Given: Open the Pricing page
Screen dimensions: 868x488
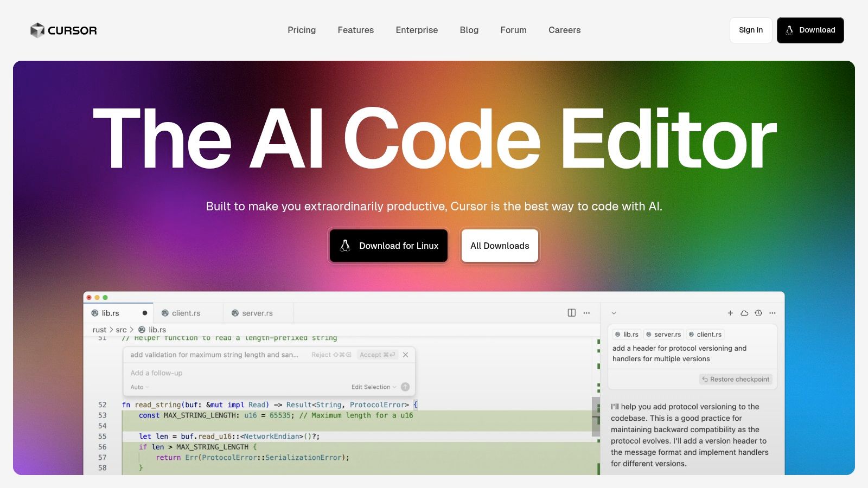Looking at the screenshot, I should tap(302, 30).
